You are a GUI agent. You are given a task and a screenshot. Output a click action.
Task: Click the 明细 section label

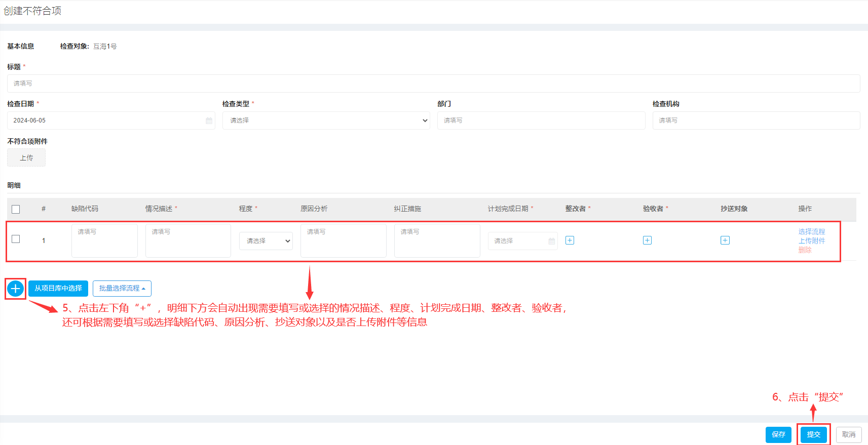click(14, 185)
